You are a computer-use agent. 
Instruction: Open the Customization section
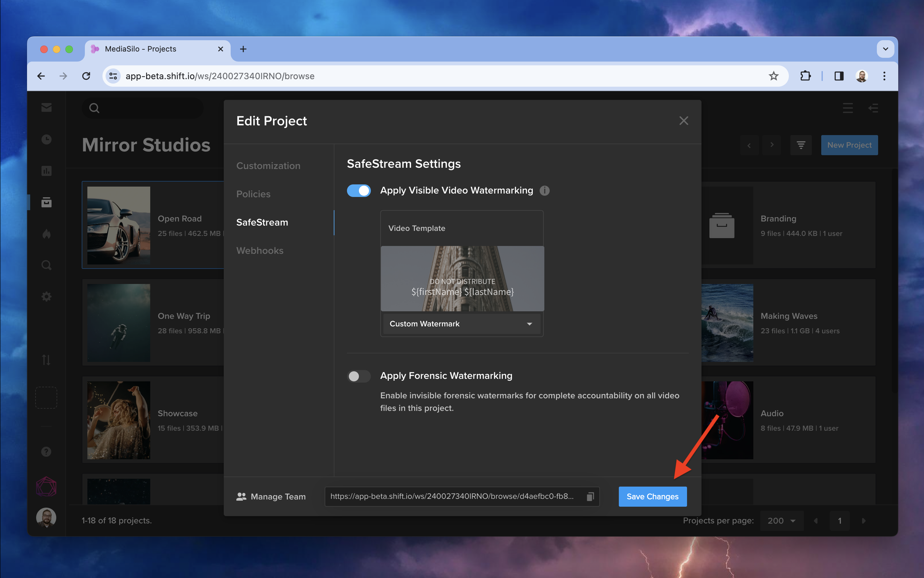pos(268,166)
